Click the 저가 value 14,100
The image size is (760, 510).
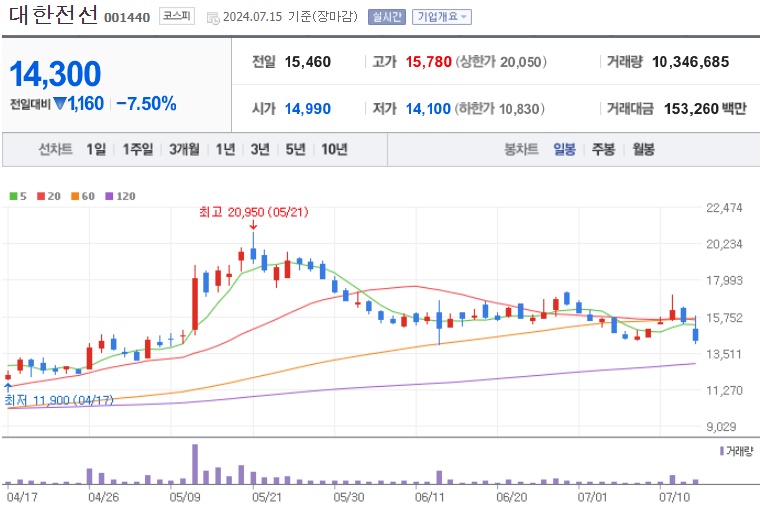pos(428,109)
